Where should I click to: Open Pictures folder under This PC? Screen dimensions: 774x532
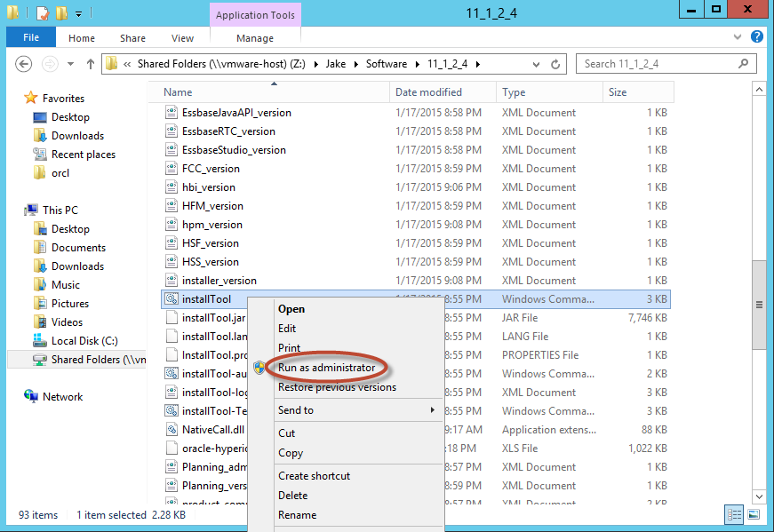pos(70,304)
